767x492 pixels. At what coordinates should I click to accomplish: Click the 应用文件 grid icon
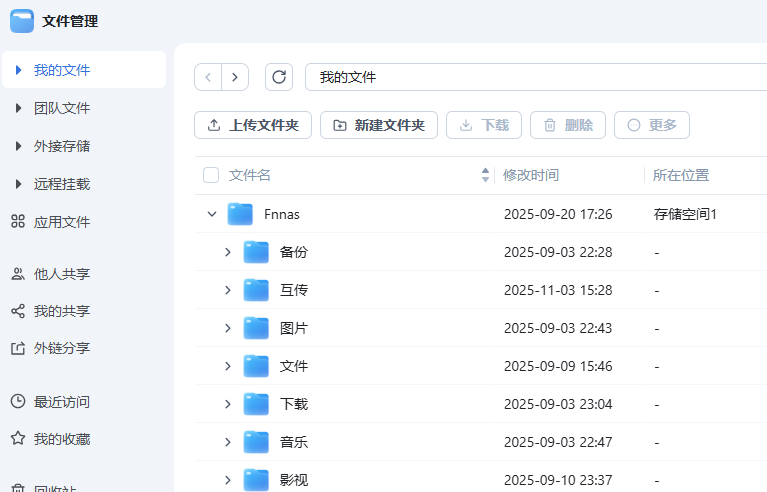pyautogui.click(x=18, y=222)
